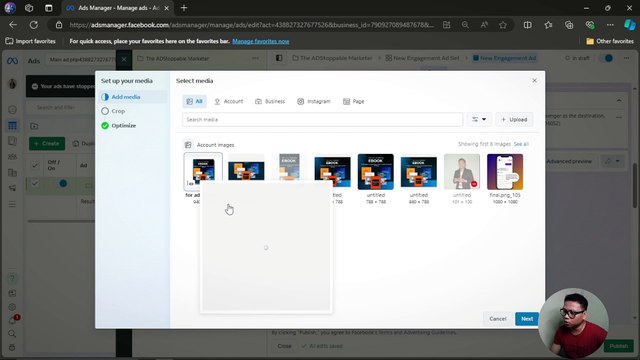Select the final.png phone mockup thumbnail
Viewport: 640px width, 360px height.
click(505, 172)
